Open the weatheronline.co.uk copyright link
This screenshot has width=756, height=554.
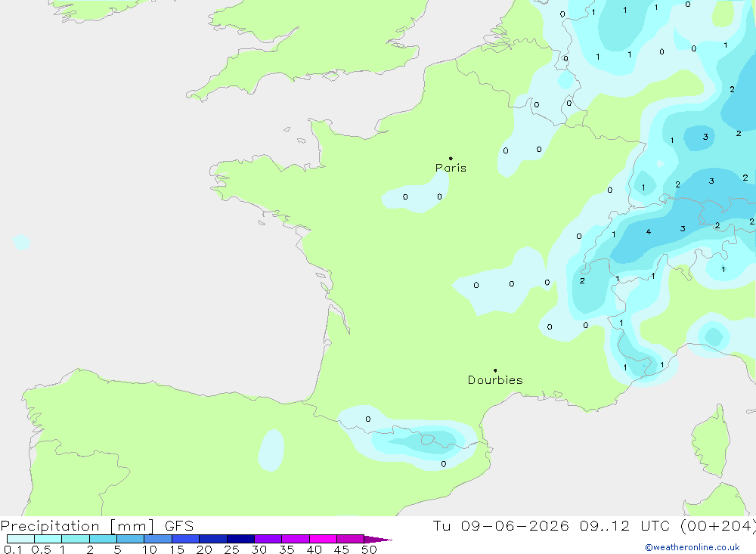point(692,547)
